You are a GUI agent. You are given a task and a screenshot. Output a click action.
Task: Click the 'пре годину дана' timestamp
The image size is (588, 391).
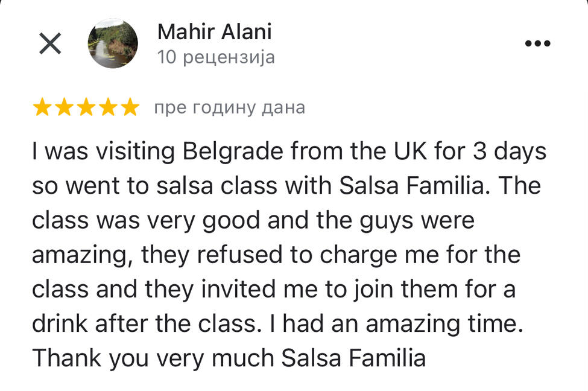(x=229, y=108)
